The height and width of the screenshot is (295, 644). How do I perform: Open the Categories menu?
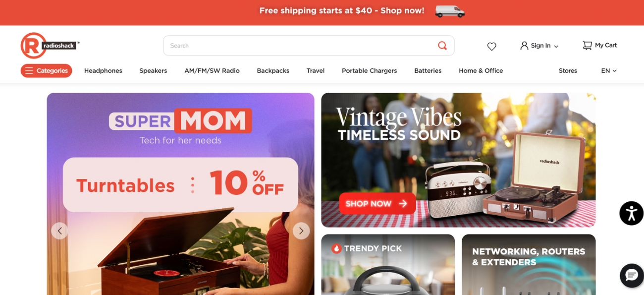pyautogui.click(x=46, y=71)
